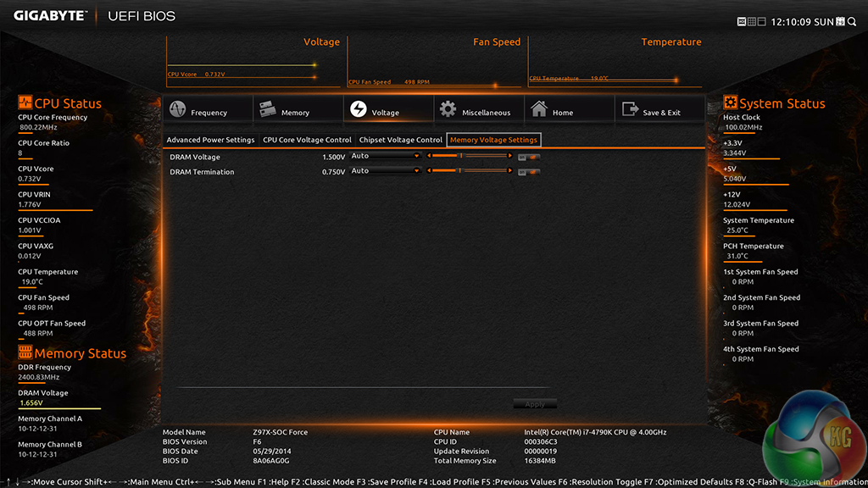Select Memory Voltage Settings tab
This screenshot has width=868, height=488.
(x=494, y=140)
